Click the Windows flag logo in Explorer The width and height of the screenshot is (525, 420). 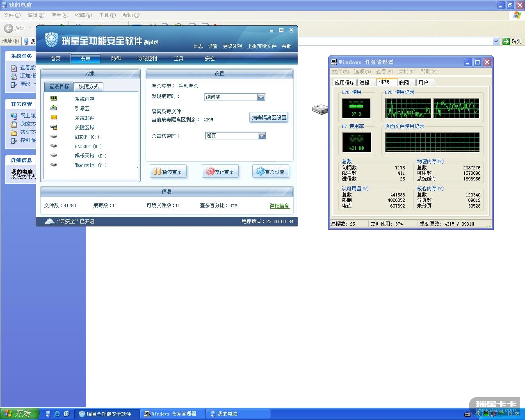click(517, 15)
